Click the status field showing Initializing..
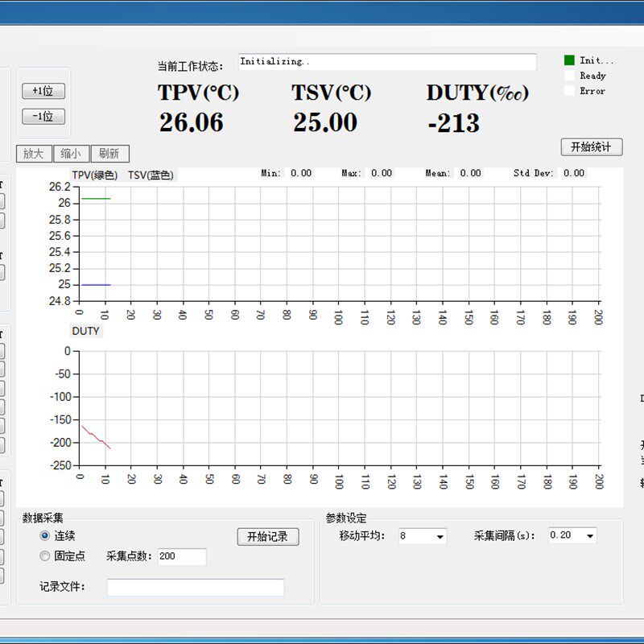This screenshot has height=644, width=644. tap(387, 62)
